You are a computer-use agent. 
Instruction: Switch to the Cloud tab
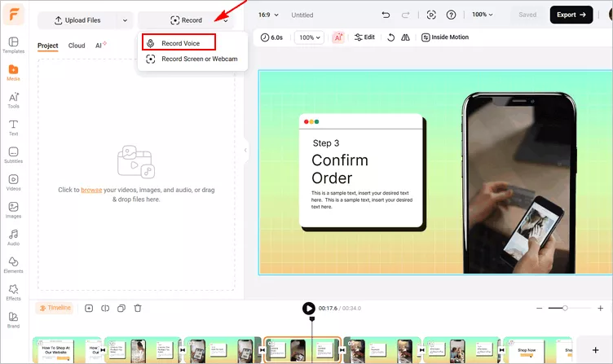pyautogui.click(x=77, y=46)
